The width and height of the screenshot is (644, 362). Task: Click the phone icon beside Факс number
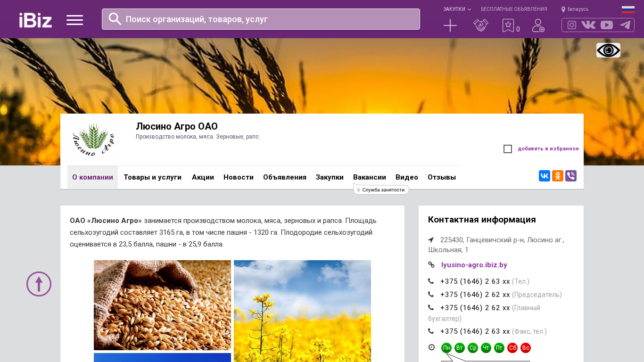pos(431,331)
